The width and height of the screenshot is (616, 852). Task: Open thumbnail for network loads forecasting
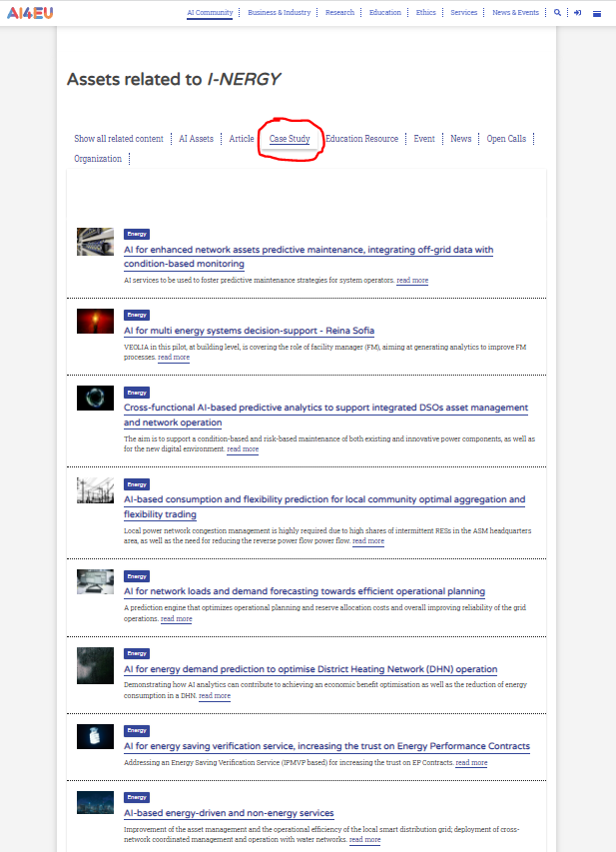click(95, 582)
